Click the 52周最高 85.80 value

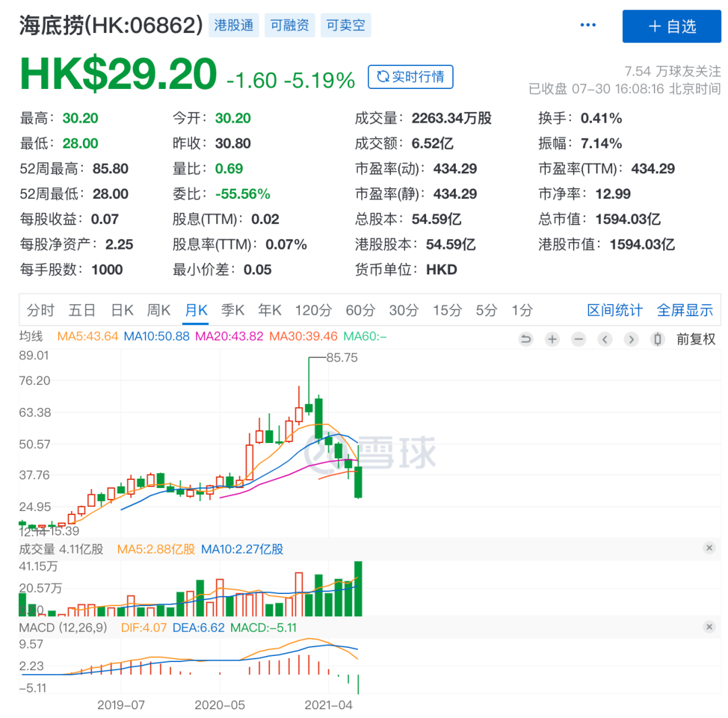point(111,169)
